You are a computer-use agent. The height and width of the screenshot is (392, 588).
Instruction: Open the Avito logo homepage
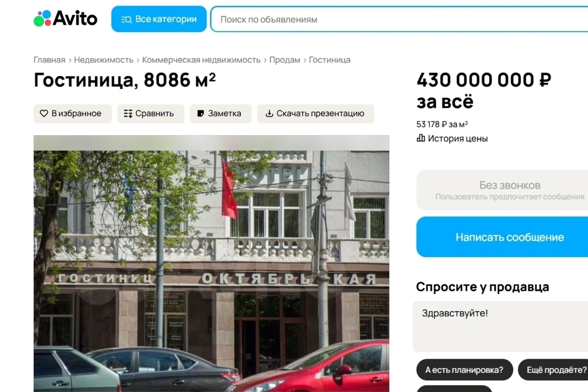pos(65,19)
